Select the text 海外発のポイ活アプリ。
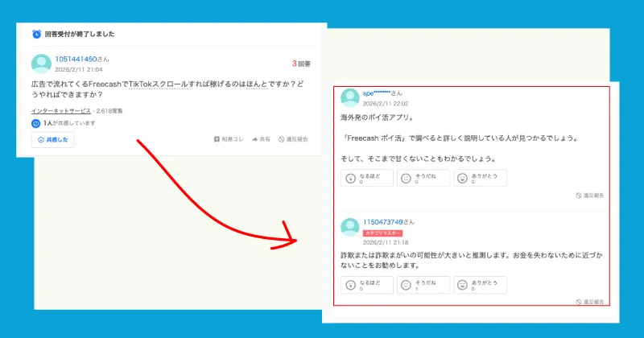This screenshot has height=338, width=644. tap(377, 117)
